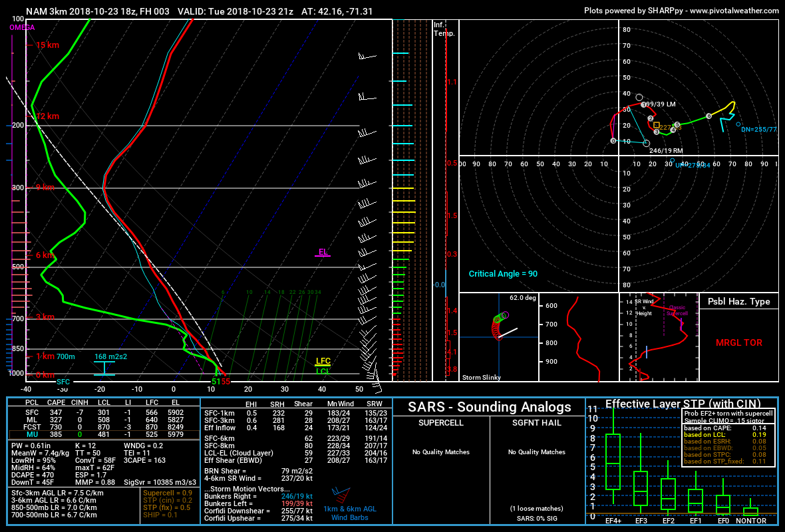
Task: Click the 'SigSvr = 10385 m3/s3' value
Action: pyautogui.click(x=160, y=482)
